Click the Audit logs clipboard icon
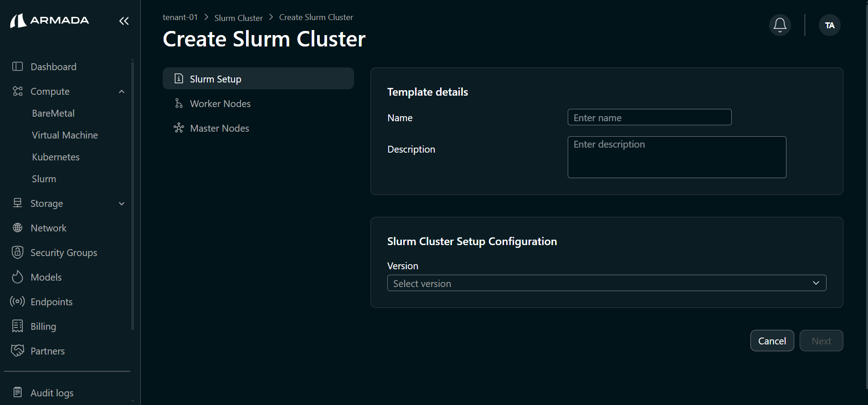 17,392
